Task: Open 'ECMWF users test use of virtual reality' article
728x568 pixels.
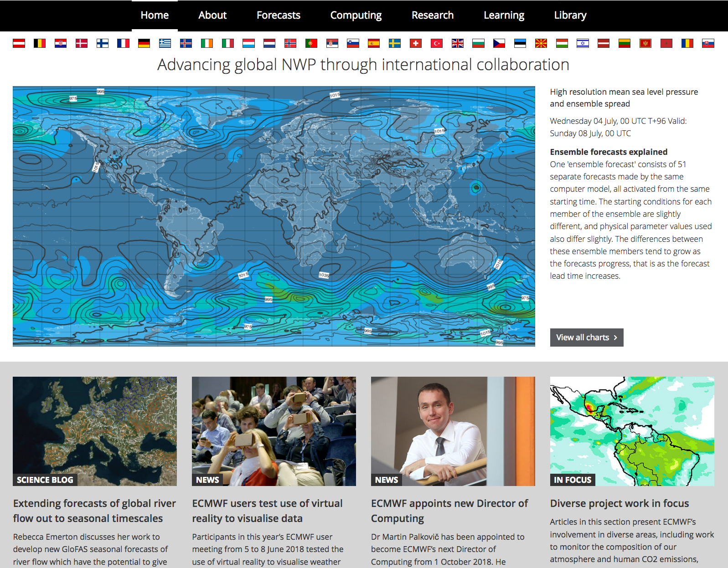Action: click(267, 511)
